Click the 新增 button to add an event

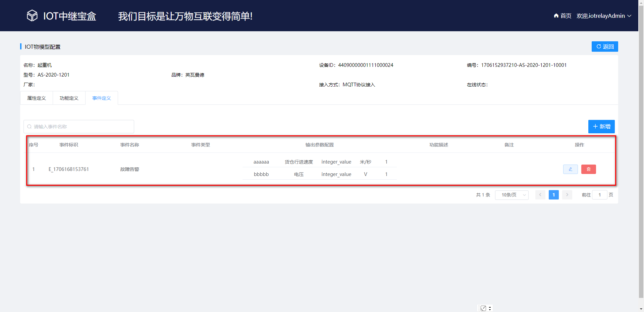[601, 127]
